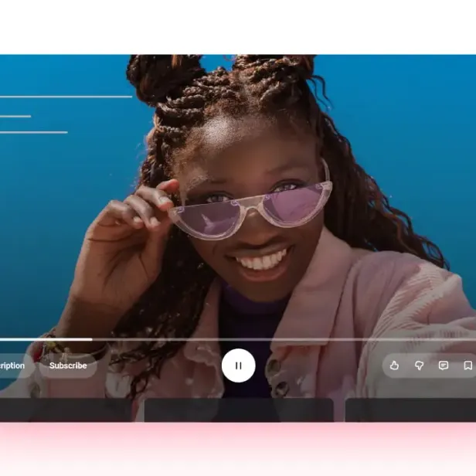The image size is (476, 476).
Task: Click the longest white title line overlay
Action: [66, 97]
